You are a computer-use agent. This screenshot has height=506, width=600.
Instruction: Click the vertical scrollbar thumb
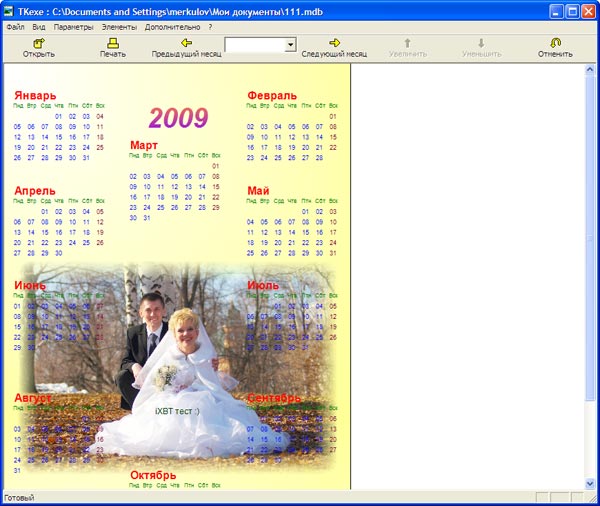pyautogui.click(x=590, y=238)
